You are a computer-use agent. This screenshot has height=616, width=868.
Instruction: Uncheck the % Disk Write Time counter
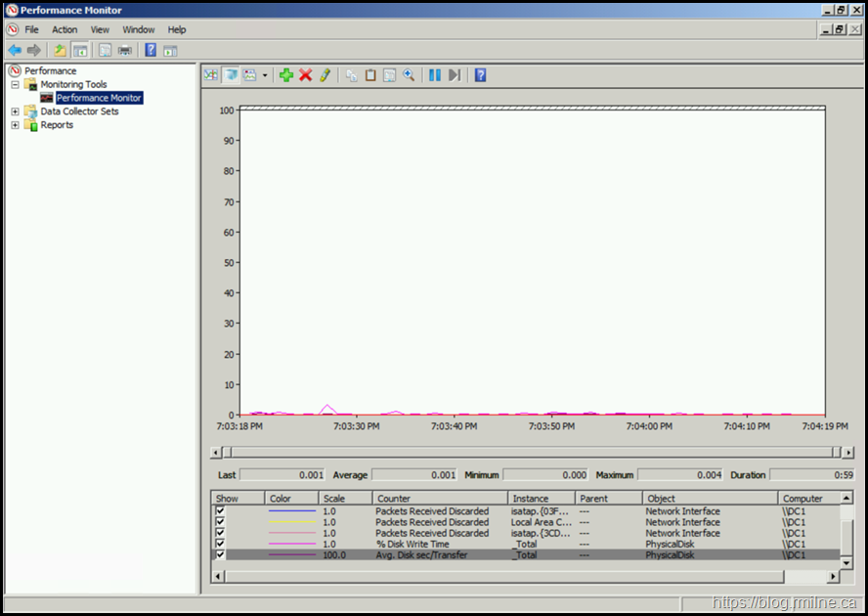[x=220, y=544]
